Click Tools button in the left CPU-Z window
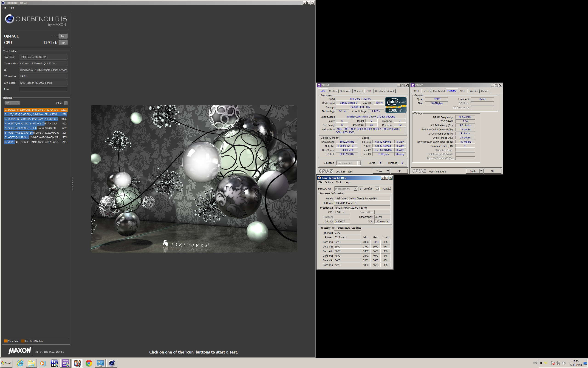 coord(379,171)
